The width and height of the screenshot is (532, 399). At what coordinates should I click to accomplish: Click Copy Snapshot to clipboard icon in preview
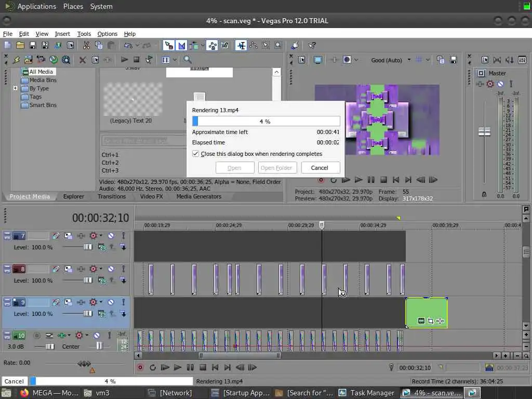point(441,60)
